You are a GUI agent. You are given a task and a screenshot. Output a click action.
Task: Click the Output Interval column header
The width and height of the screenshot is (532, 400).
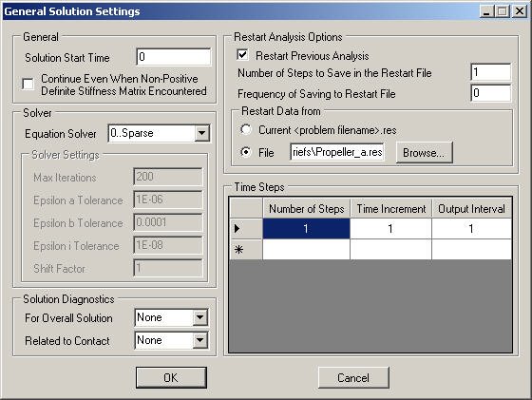(471, 208)
